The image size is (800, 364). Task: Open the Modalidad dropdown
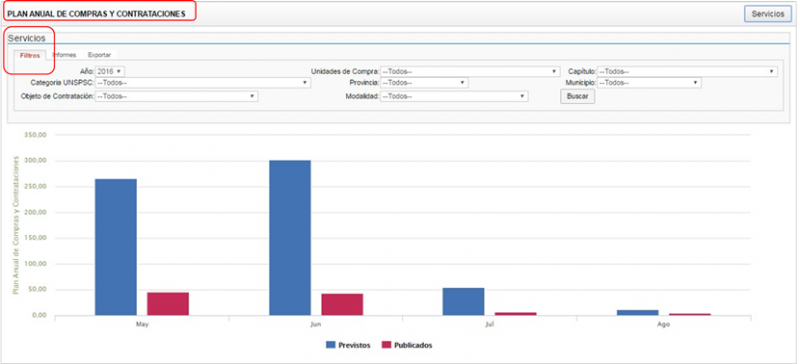tap(454, 96)
